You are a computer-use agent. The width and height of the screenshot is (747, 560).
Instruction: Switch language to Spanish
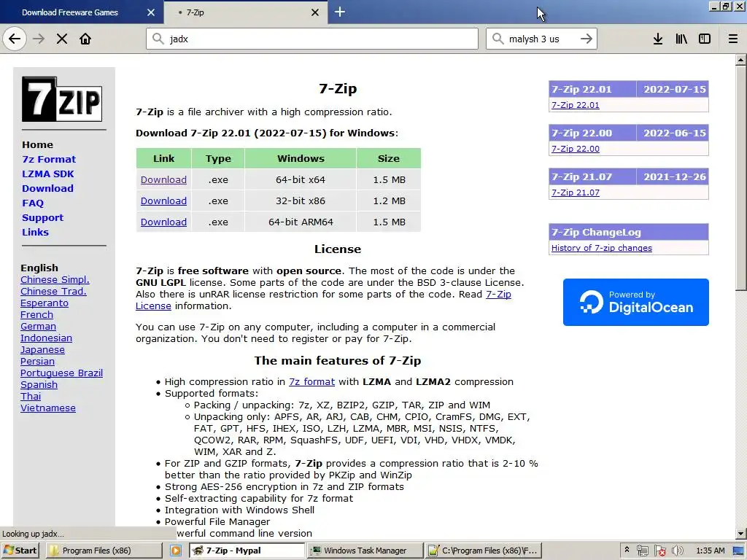39,384
